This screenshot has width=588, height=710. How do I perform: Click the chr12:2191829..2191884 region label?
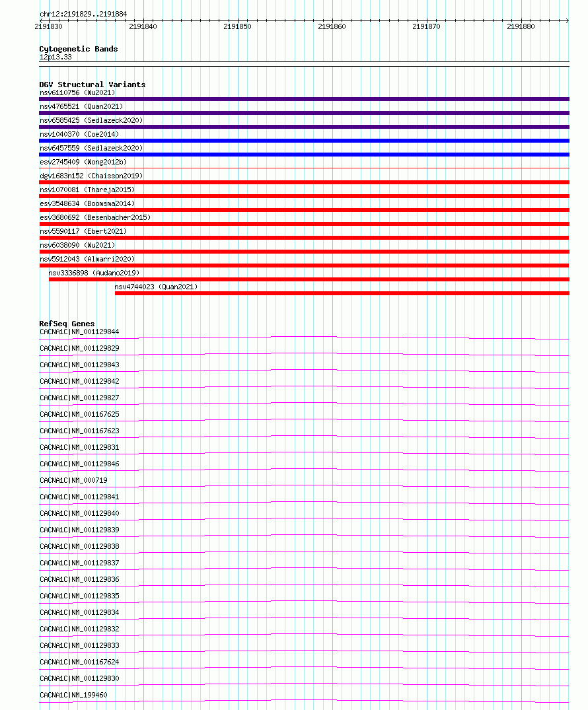pos(83,14)
